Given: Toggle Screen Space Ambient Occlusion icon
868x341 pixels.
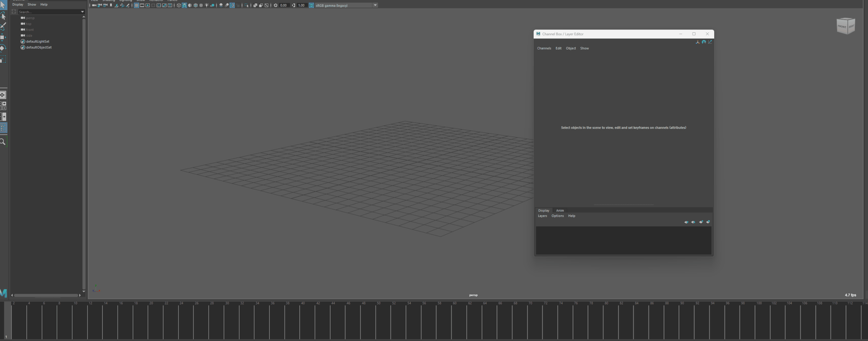Looking at the screenshot, I should pos(221,5).
